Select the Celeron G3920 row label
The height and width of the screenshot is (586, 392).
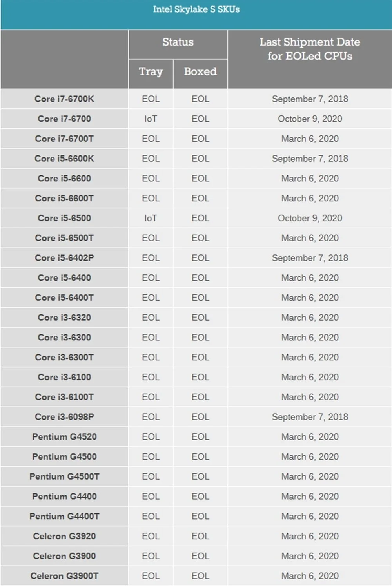tap(64, 536)
